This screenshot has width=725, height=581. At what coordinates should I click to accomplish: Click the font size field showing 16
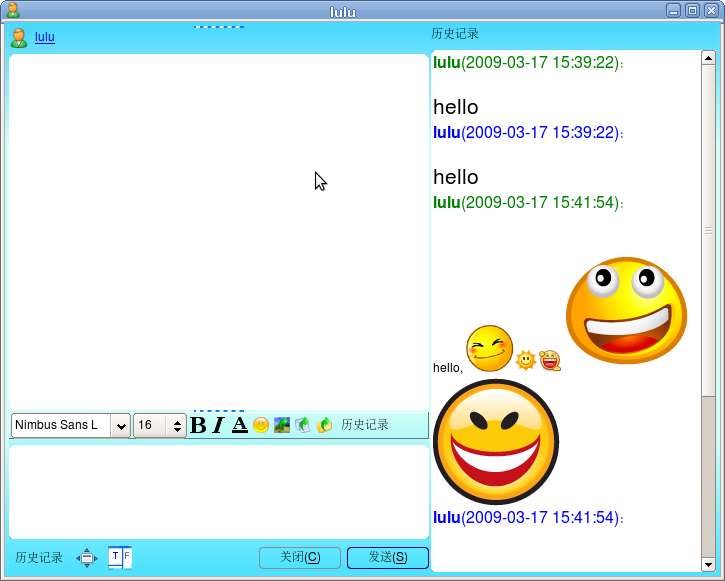click(150, 425)
